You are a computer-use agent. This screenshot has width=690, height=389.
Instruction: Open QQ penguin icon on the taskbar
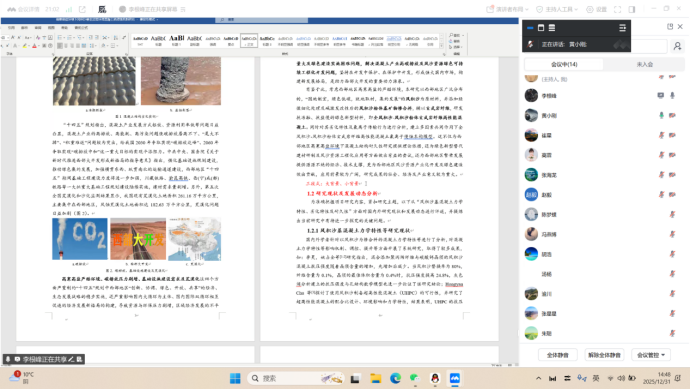[435, 378]
